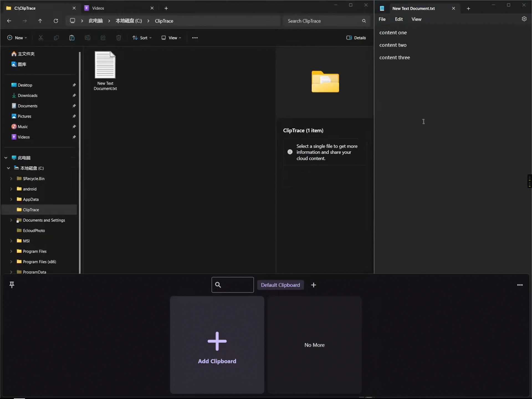Collapse the 此电脑 tree node
Image resolution: width=532 pixels, height=399 pixels.
(6, 158)
